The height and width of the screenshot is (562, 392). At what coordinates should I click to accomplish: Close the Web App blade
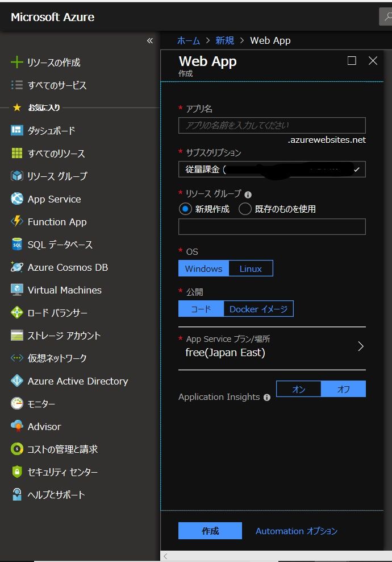tap(373, 60)
